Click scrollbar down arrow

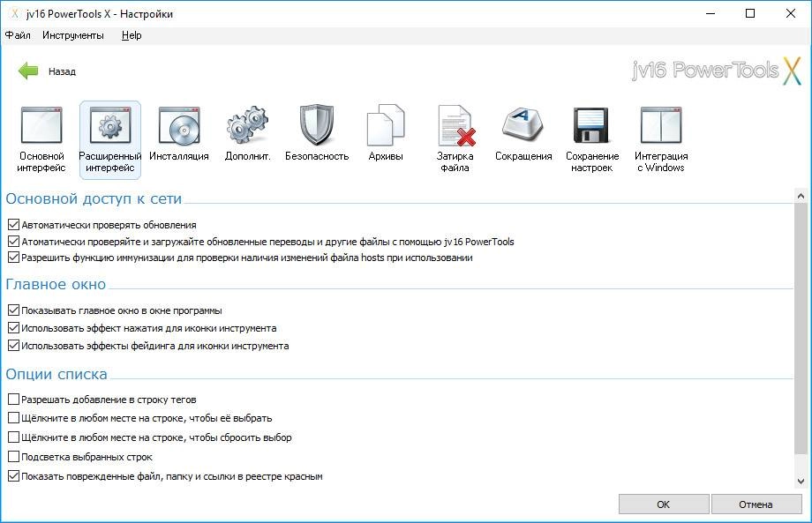pyautogui.click(x=801, y=481)
